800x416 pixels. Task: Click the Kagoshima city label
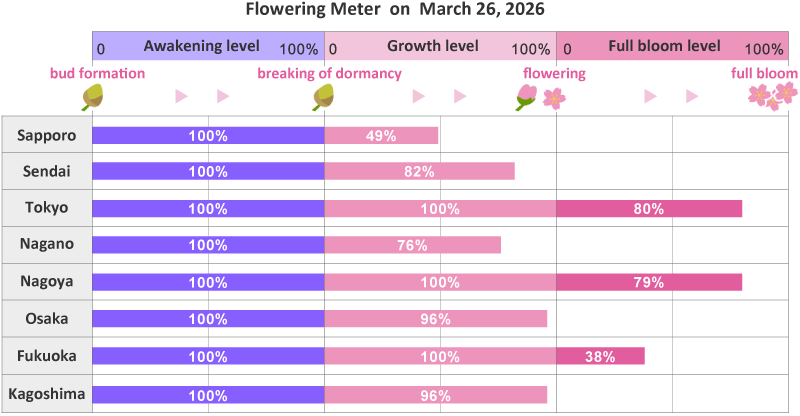click(x=47, y=394)
